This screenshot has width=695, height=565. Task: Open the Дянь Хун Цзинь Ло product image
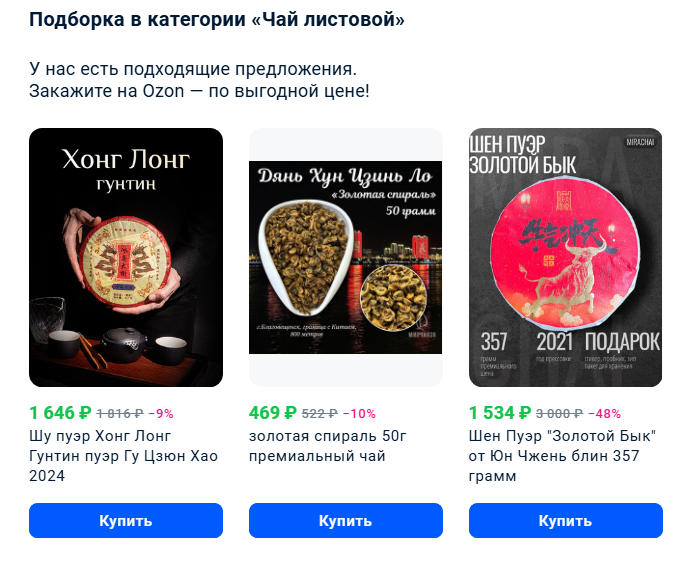(x=346, y=257)
